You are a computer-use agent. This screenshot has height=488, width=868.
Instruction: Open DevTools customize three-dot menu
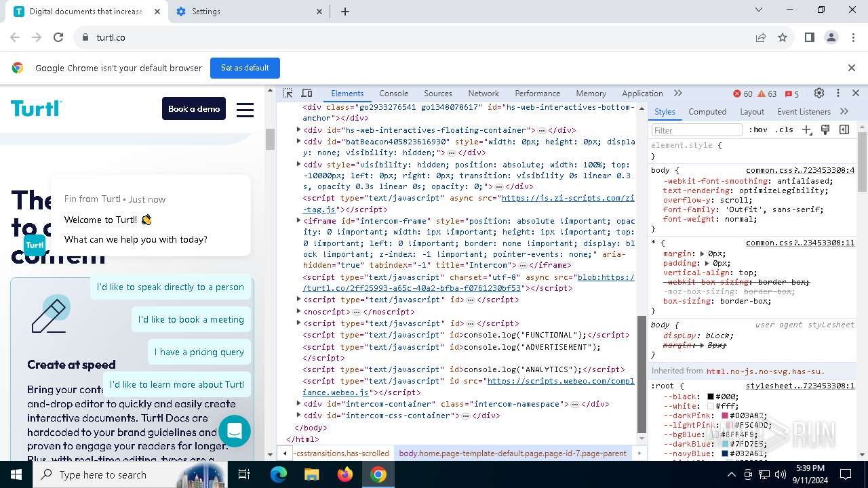pyautogui.click(x=837, y=94)
